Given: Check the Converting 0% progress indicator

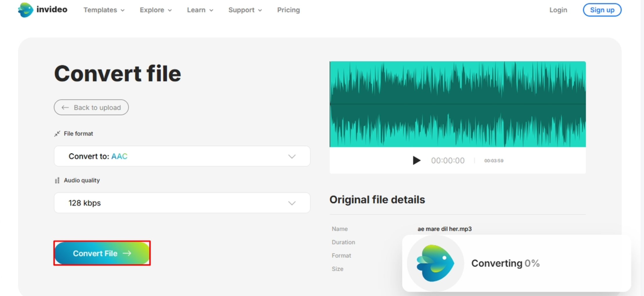Looking at the screenshot, I should pyautogui.click(x=506, y=263).
